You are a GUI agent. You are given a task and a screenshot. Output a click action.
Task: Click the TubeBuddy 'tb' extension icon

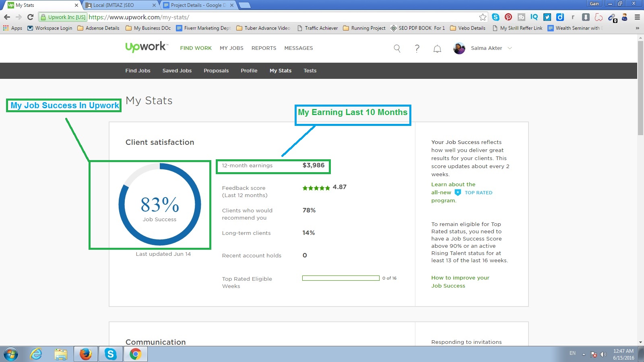pos(521,17)
